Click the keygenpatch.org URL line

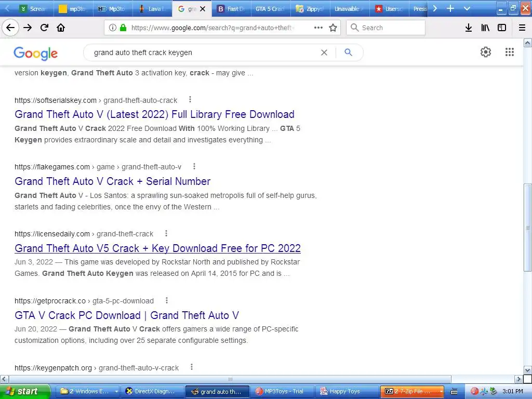(96, 368)
